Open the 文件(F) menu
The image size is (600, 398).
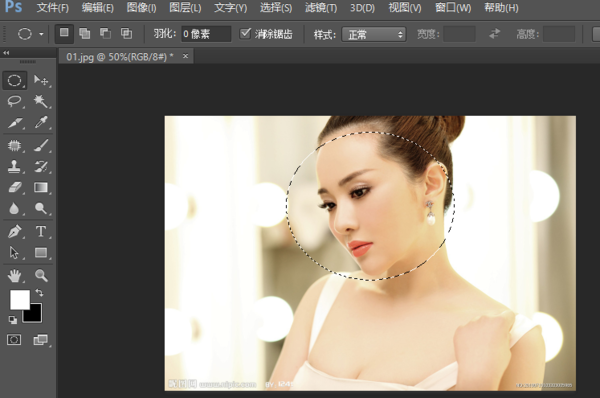coord(52,8)
